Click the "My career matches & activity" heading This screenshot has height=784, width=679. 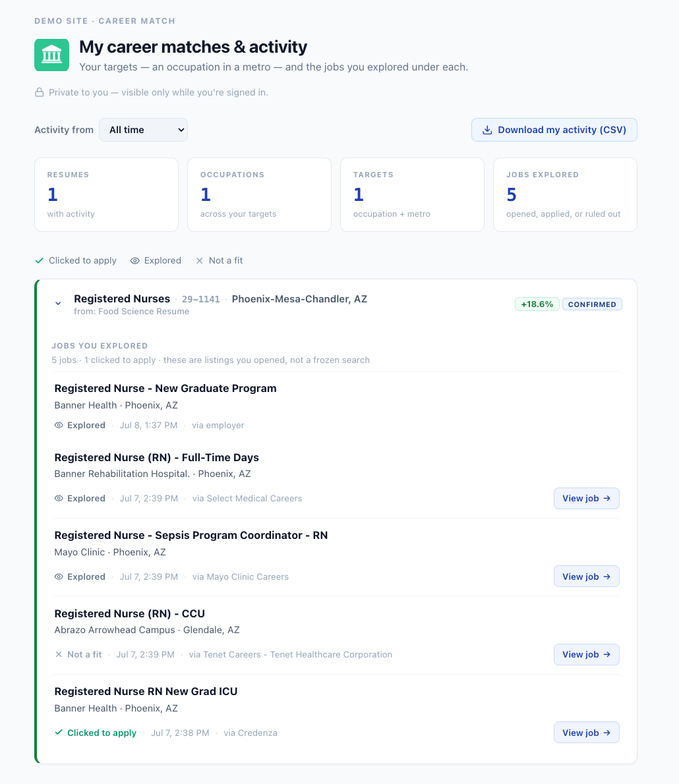[x=193, y=47]
